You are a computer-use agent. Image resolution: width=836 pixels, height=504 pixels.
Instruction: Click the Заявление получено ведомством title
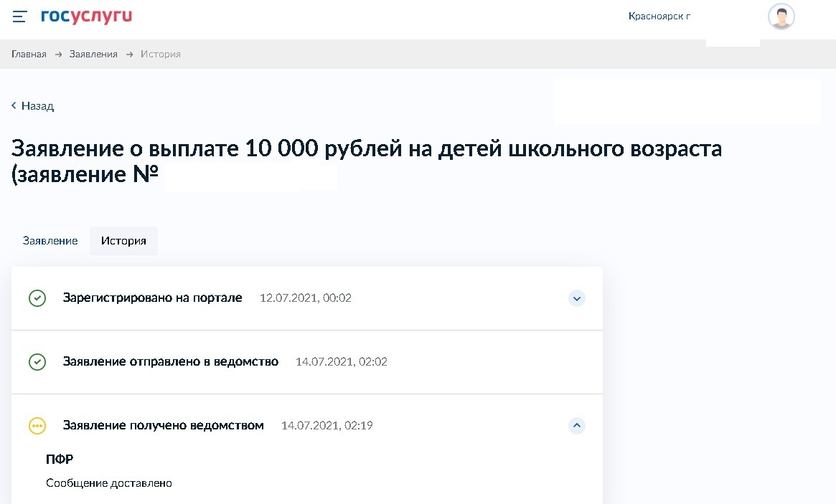point(164,426)
